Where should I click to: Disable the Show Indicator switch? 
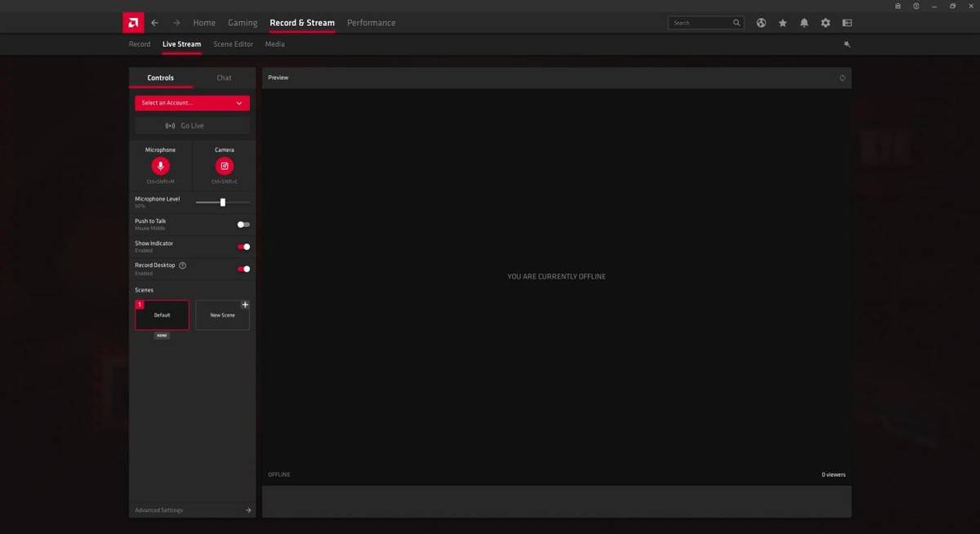[243, 247]
